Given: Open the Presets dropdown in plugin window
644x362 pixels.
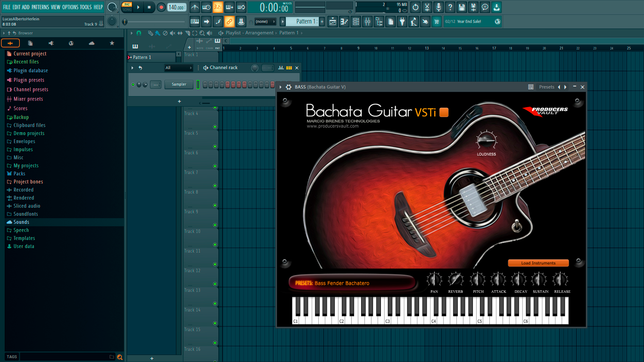Looking at the screenshot, I should [546, 87].
